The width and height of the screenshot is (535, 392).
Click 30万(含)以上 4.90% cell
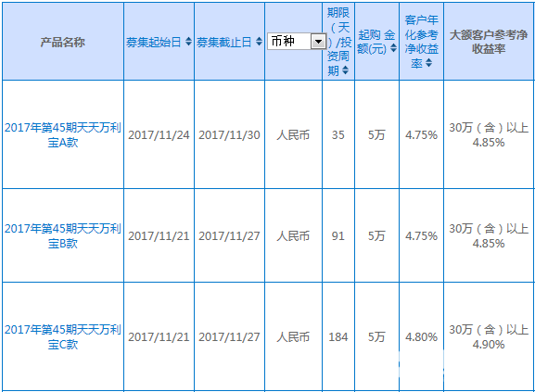489,337
